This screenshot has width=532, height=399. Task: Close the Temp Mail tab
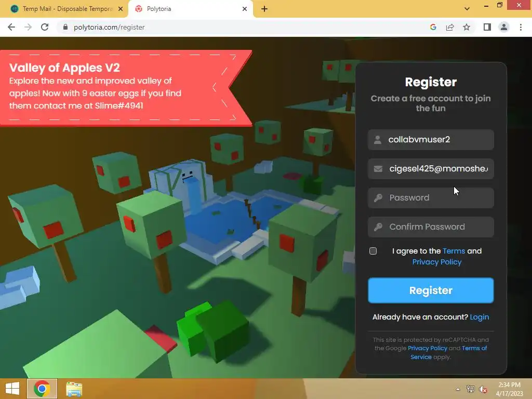click(121, 9)
